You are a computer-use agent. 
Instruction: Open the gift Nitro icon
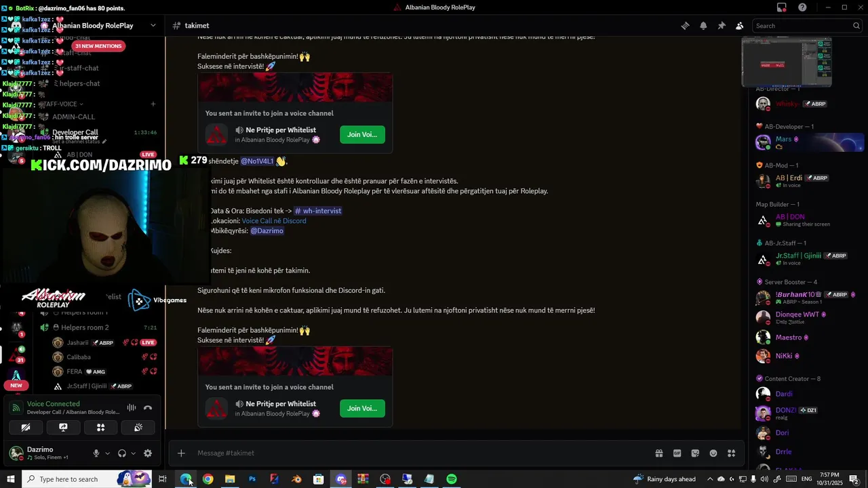coord(658,453)
